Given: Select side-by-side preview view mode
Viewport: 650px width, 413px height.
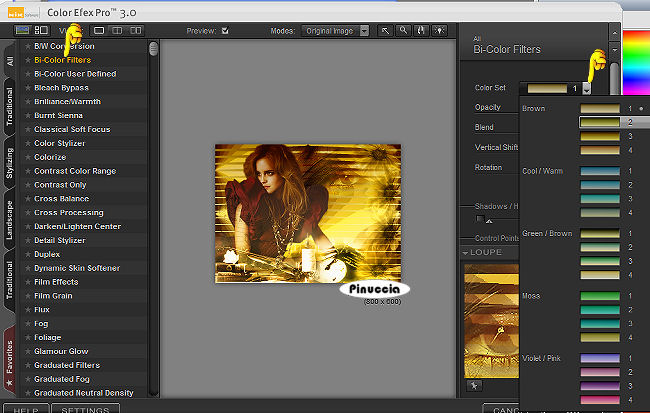Looking at the screenshot, I should point(136,30).
